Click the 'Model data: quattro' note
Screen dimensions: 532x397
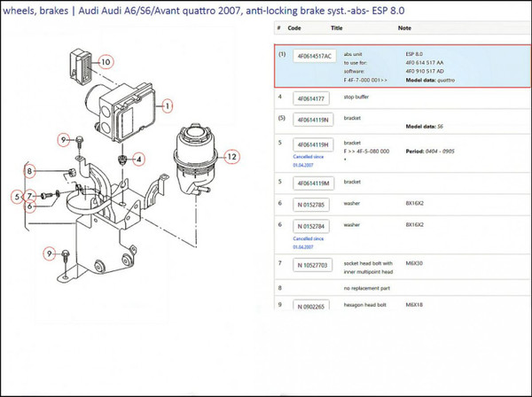430,81
